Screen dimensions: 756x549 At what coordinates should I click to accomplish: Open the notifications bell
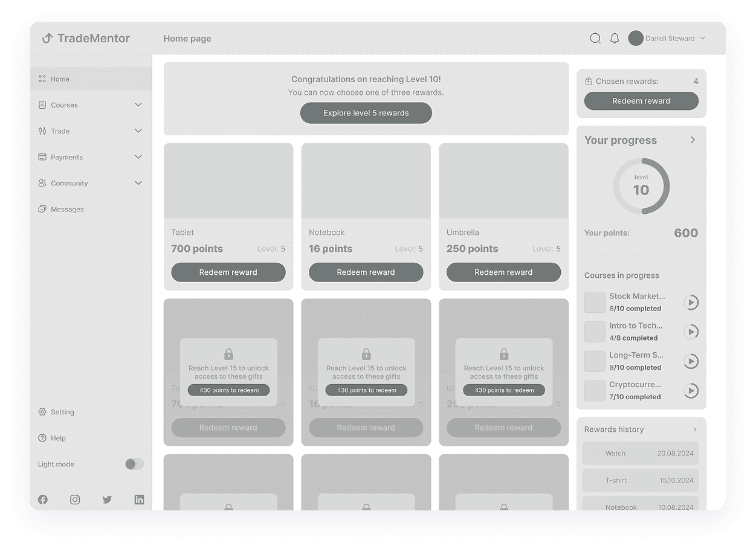[615, 38]
